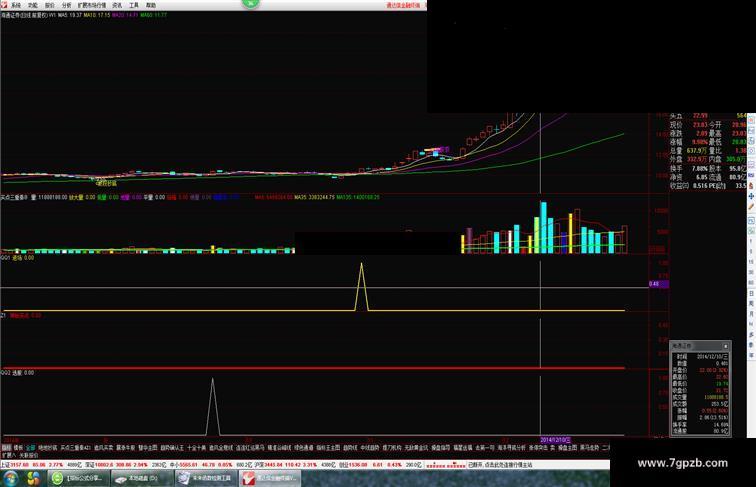Expand the 扩展∧ panel
756x487 pixels.
[x=8, y=455]
